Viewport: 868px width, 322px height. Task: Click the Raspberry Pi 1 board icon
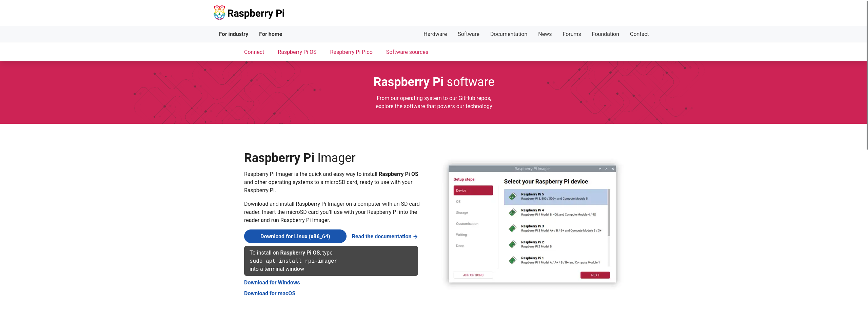pyautogui.click(x=512, y=260)
